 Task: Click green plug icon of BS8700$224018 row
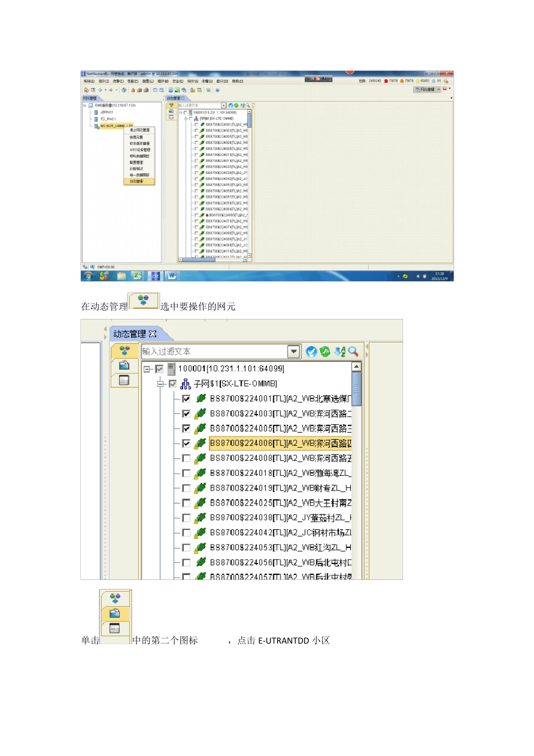[x=200, y=473]
